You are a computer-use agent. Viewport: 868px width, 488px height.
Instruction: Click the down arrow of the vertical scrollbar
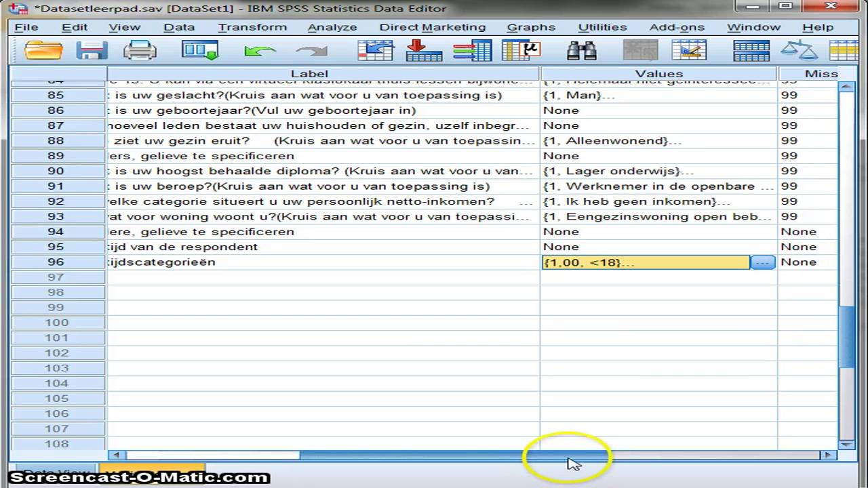point(846,445)
